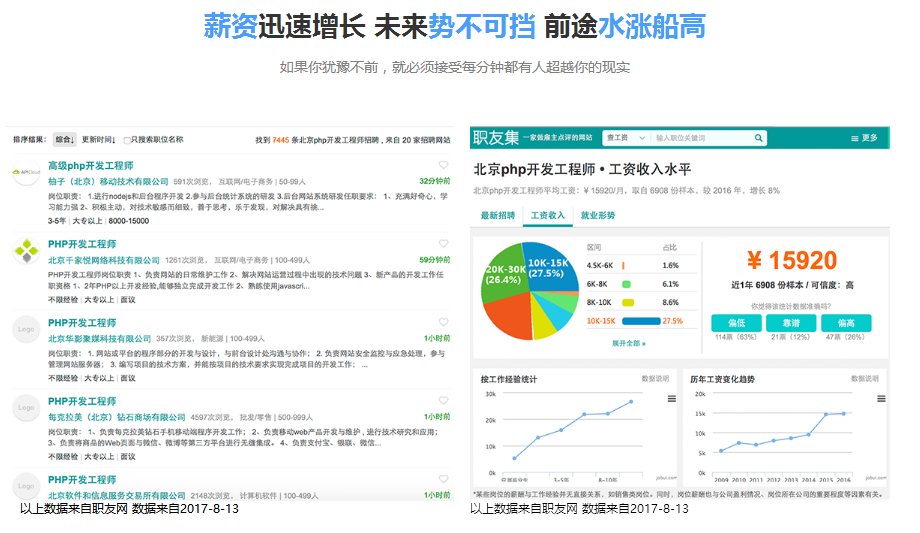
Task: Favorite the 高级php开发工程师 job with its heart icon
Action: pyautogui.click(x=444, y=165)
